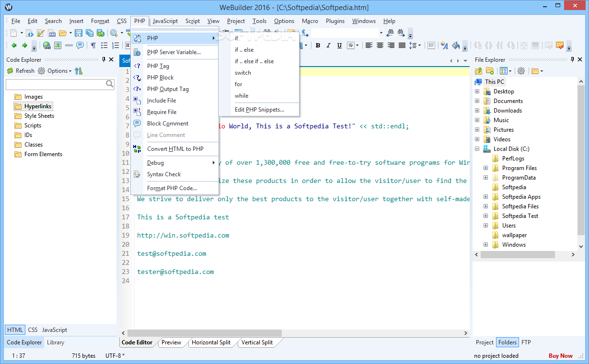Choose Convert HTML to PHP
The width and height of the screenshot is (589, 364).
pyautogui.click(x=175, y=149)
